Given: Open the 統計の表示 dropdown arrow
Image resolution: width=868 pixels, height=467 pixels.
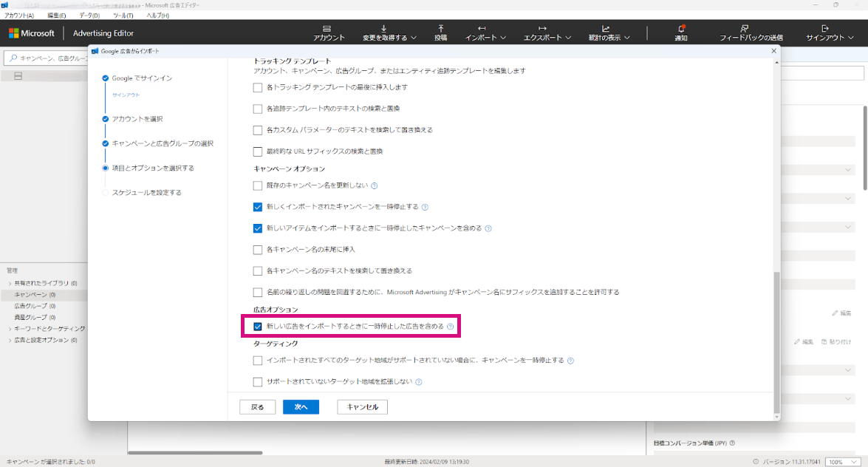Looking at the screenshot, I should click(x=627, y=38).
